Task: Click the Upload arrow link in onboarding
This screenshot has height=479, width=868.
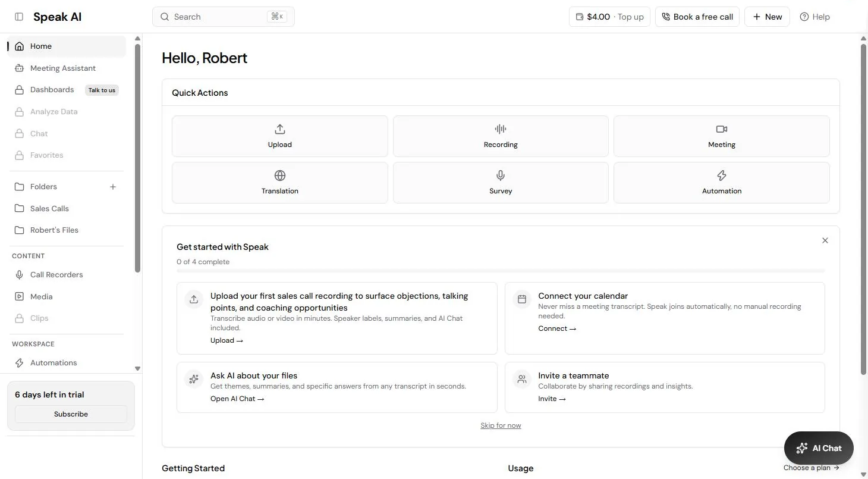Action: pos(227,340)
